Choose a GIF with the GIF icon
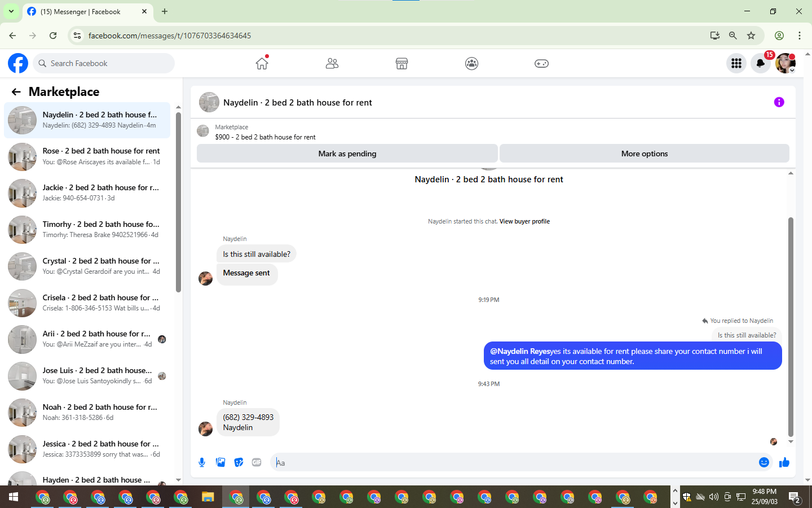The width and height of the screenshot is (812, 508). (257, 463)
